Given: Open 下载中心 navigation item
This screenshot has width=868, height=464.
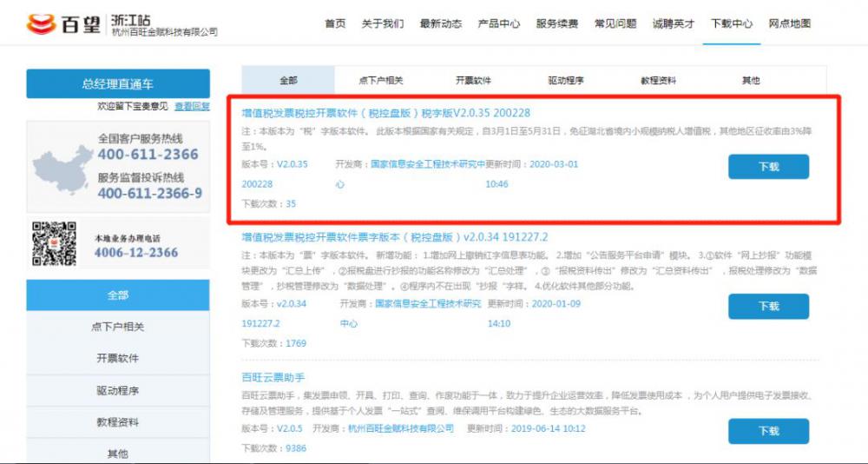Looking at the screenshot, I should 732,23.
